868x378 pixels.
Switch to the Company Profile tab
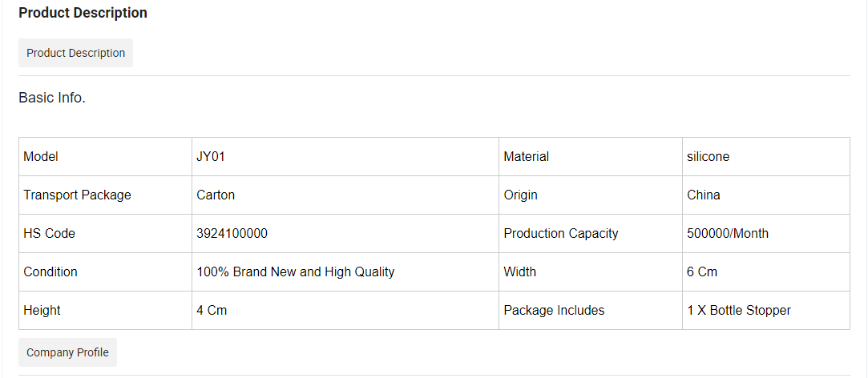(x=67, y=352)
